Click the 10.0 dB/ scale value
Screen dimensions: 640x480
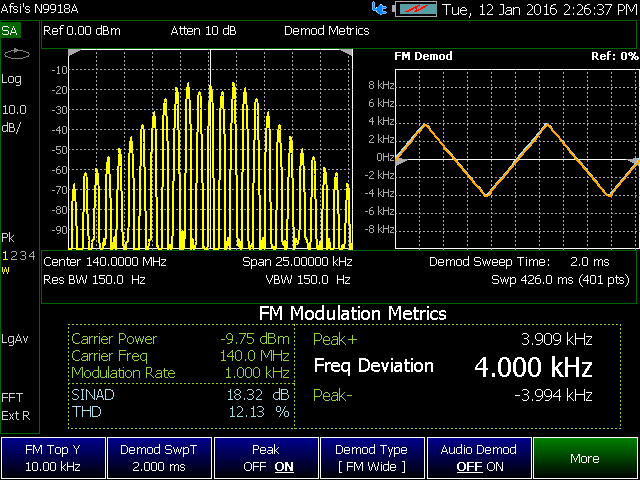point(14,118)
